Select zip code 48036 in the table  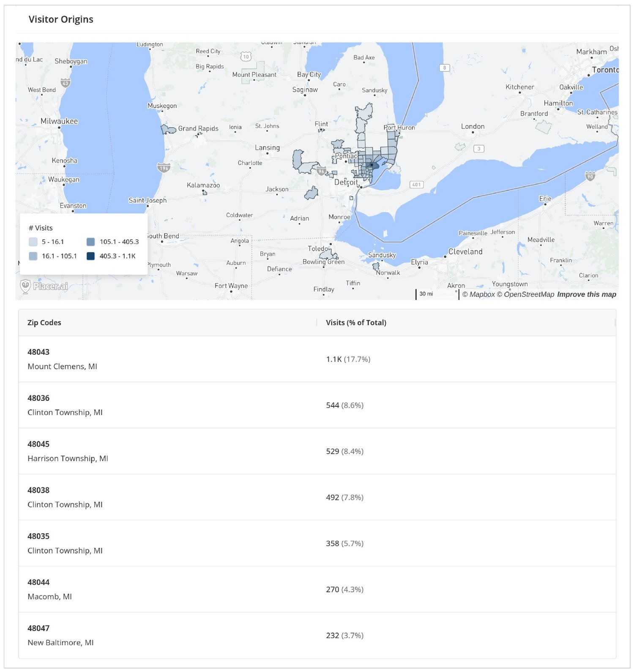pyautogui.click(x=38, y=398)
